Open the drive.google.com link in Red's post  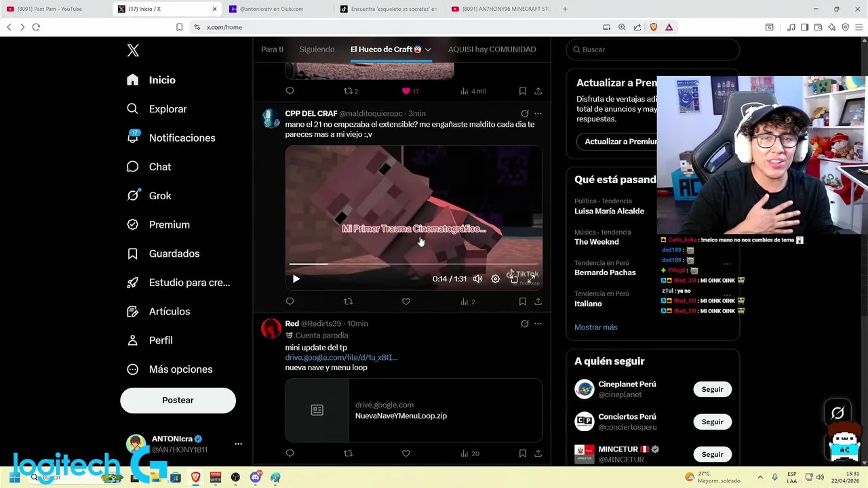click(x=341, y=357)
